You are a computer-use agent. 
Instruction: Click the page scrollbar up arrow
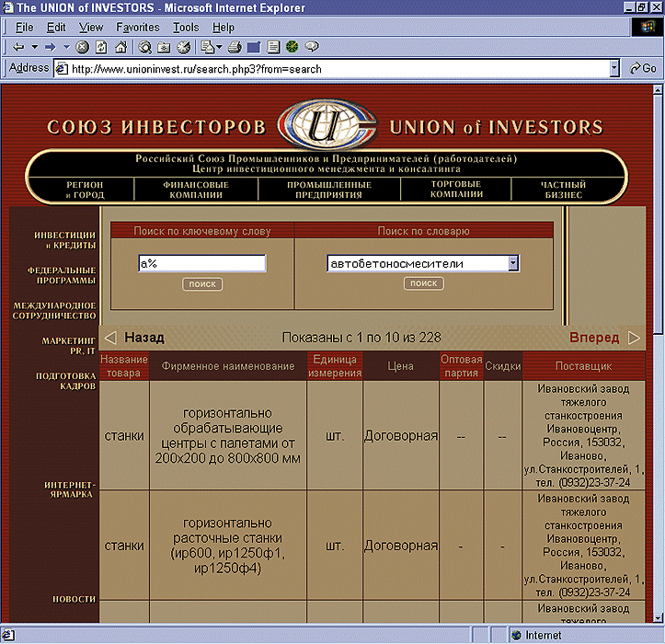658,89
